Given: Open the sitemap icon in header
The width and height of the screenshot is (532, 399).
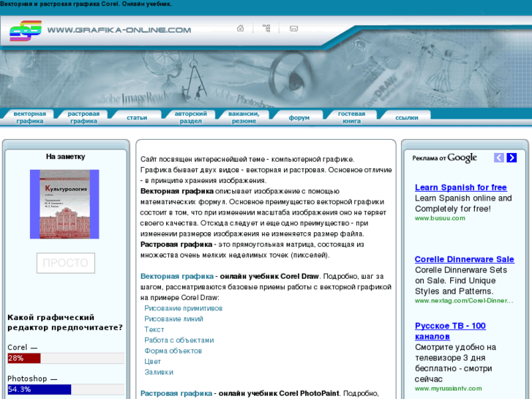Looking at the screenshot, I should [266, 28].
